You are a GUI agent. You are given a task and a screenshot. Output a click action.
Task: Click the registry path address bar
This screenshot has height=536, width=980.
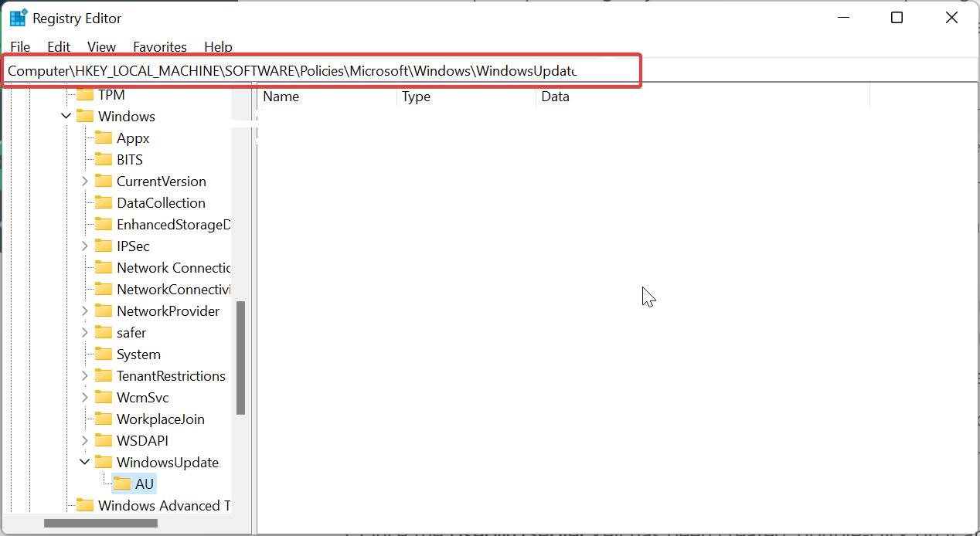[x=322, y=71]
